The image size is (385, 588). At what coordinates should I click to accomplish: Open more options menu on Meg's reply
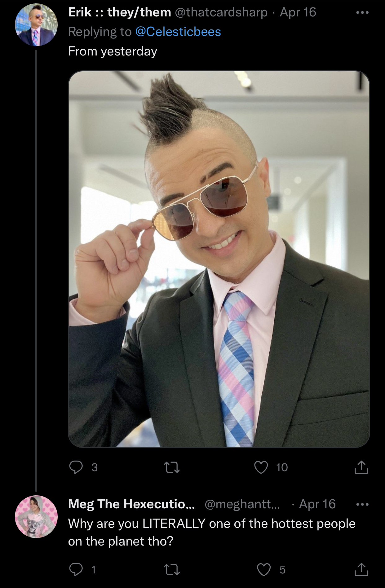362,505
